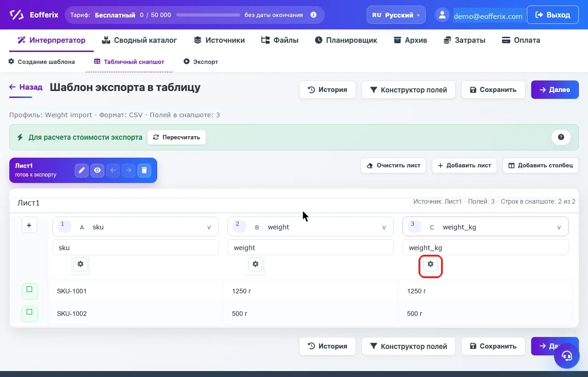Click the weight header name input
This screenshot has height=377, width=588.
click(x=310, y=247)
